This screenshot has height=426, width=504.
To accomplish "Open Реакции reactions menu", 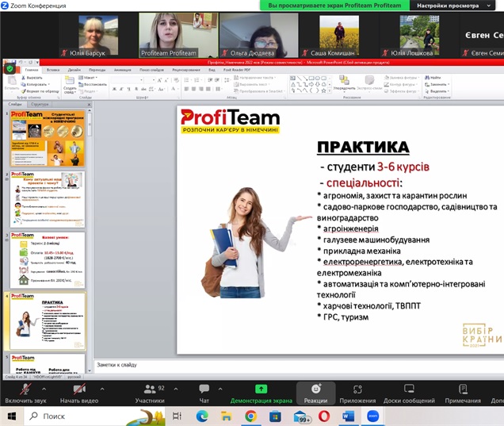I will [x=315, y=393].
